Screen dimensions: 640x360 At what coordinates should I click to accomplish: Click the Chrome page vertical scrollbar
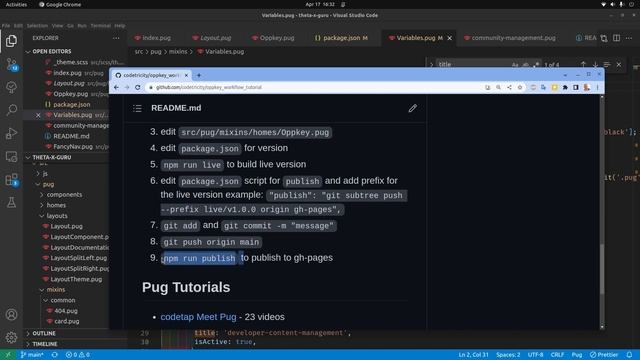click(602, 269)
